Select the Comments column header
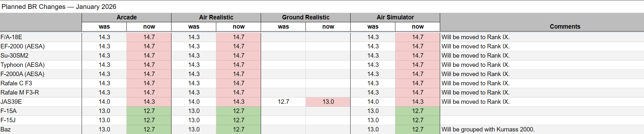The image size is (644, 134). coord(565,26)
